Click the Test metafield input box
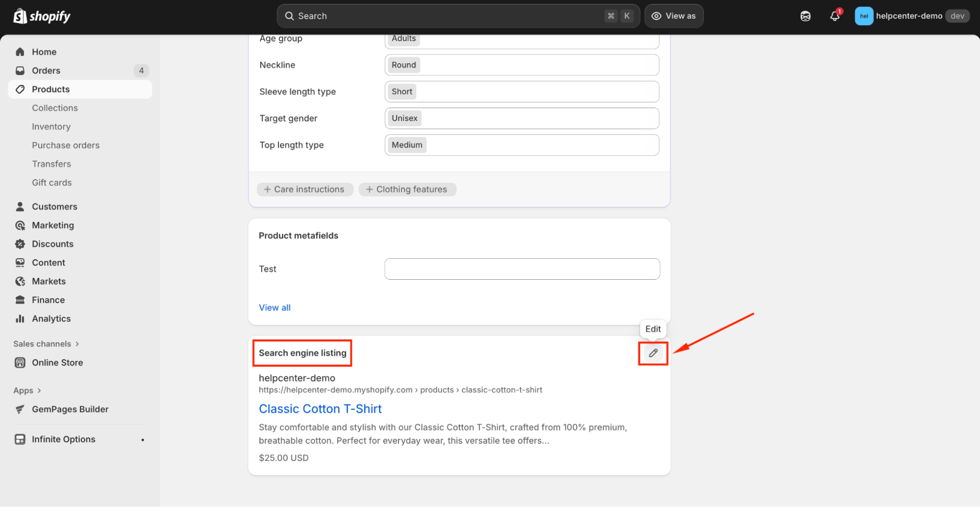Viewport: 980px width, 507px height. tap(522, 269)
